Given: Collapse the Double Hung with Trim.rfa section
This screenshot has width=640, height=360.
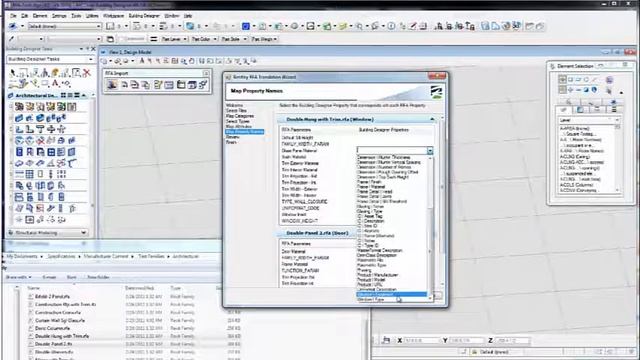Looking at the screenshot, I should point(432,119).
